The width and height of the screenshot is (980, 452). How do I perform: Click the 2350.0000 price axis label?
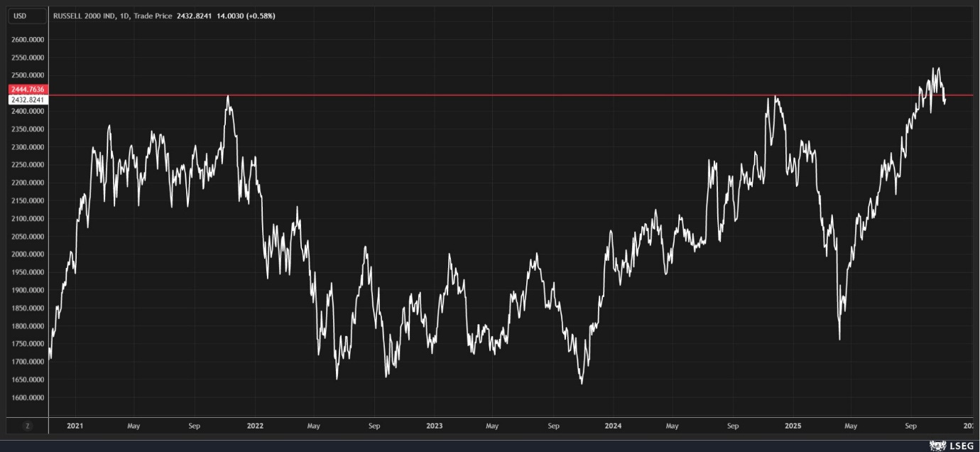[28, 129]
